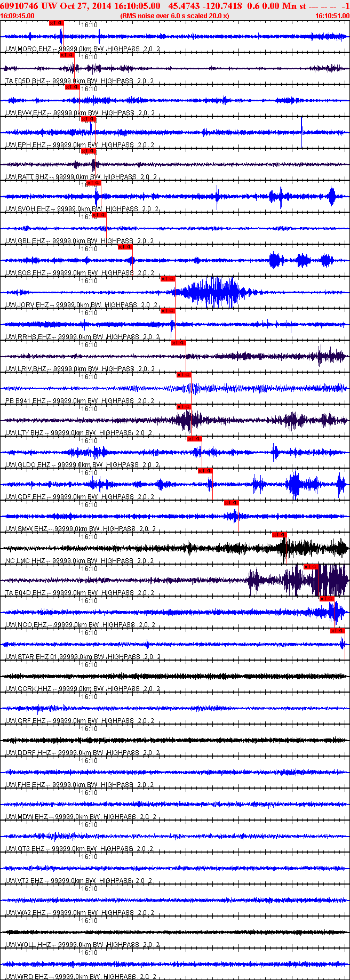Click the pick marker on UW.RATT.BHZ trace
This screenshot has height=980, width=350.
pyautogui.click(x=88, y=151)
